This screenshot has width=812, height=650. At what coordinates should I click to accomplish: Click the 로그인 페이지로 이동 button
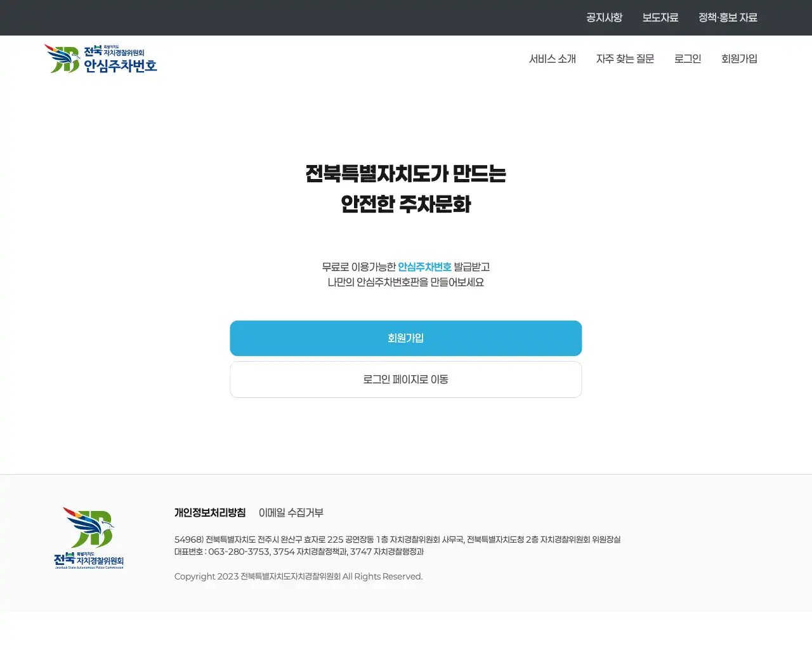click(405, 379)
